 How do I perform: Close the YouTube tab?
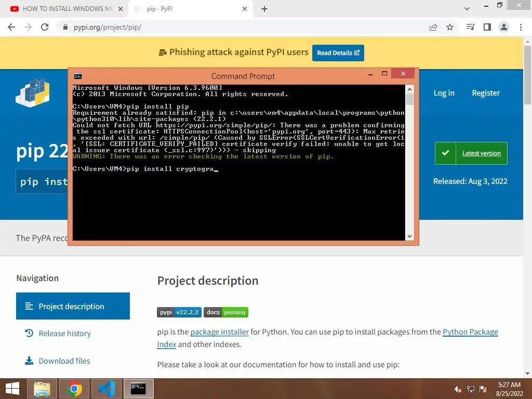pos(121,9)
